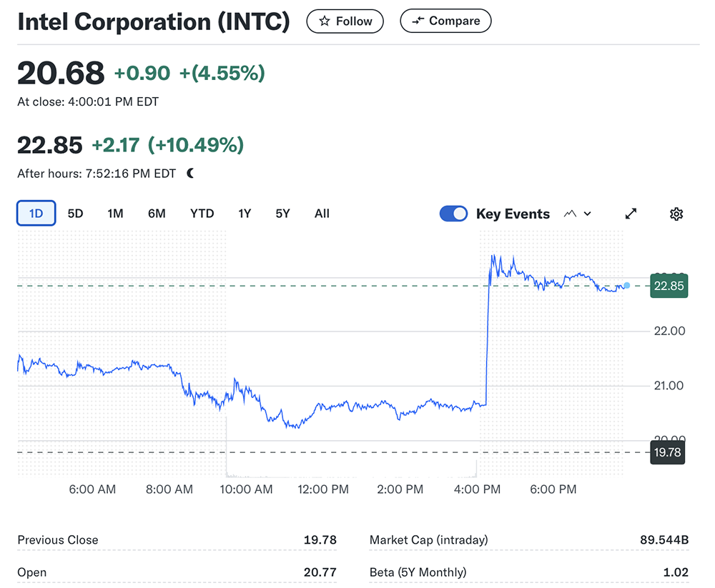
Task: Select the 5D range tab
Action: click(75, 214)
